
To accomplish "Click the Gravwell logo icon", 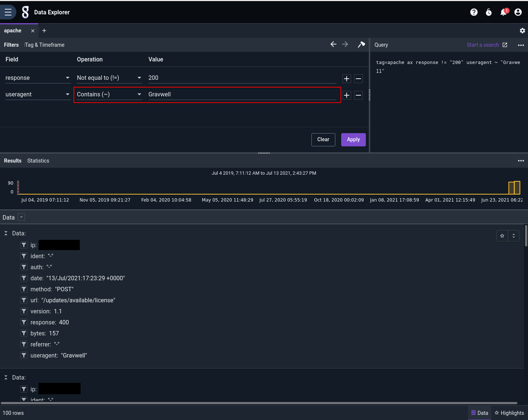I will [x=25, y=12].
